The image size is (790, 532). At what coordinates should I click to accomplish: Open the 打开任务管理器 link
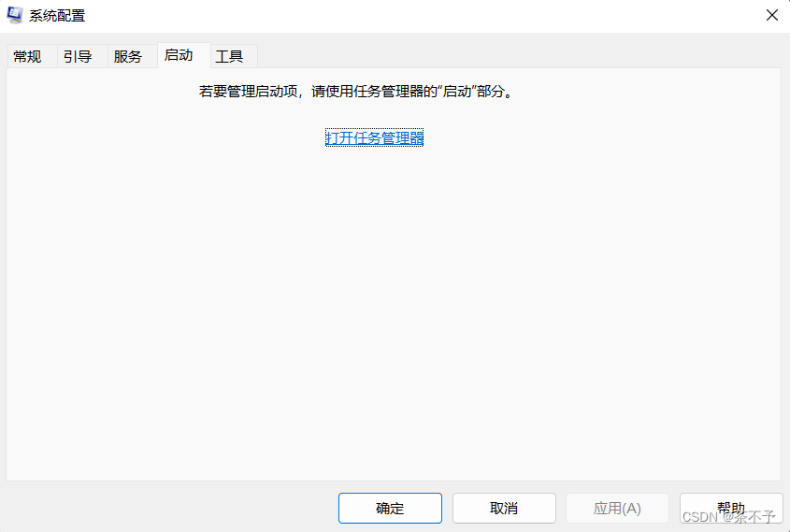pos(374,137)
